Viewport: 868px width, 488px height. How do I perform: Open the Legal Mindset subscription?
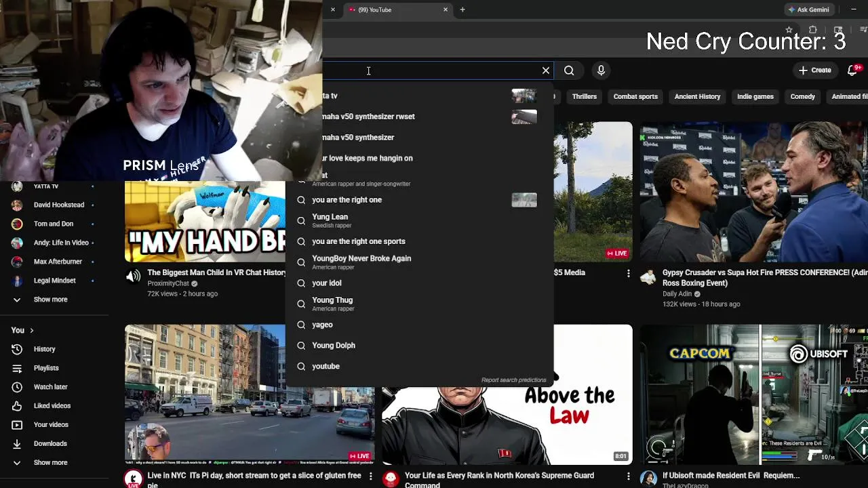point(54,281)
